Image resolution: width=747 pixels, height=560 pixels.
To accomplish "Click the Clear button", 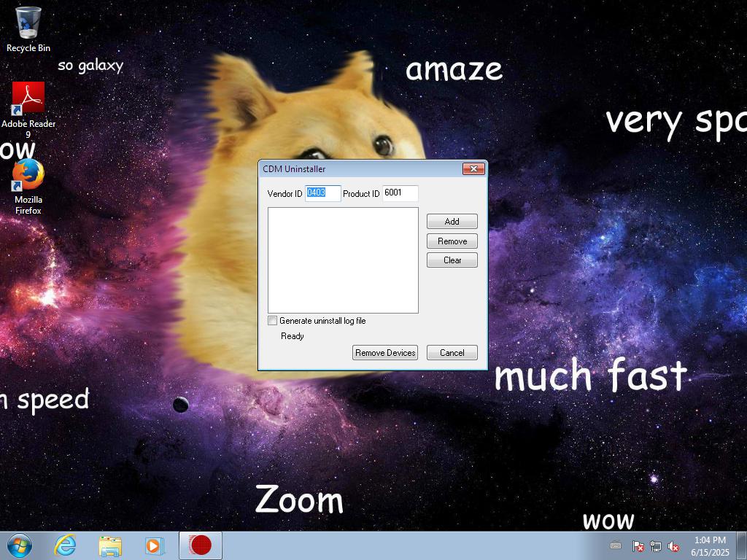I will (452, 260).
